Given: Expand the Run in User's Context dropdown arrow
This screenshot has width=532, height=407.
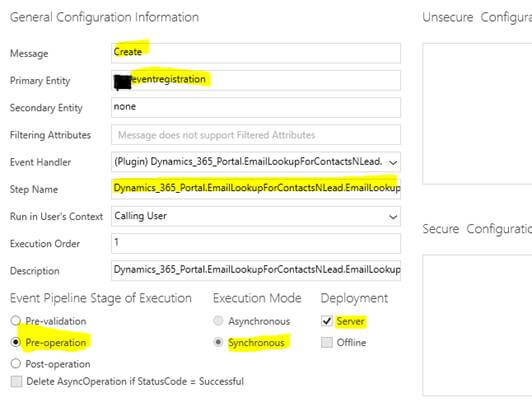Looking at the screenshot, I should tap(393, 216).
